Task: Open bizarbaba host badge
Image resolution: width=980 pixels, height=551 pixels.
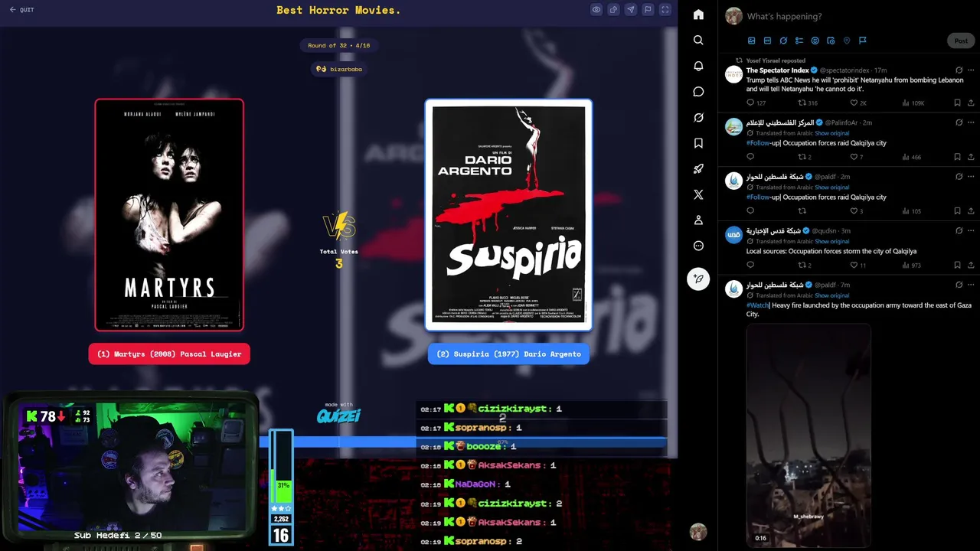Action: click(x=339, y=69)
